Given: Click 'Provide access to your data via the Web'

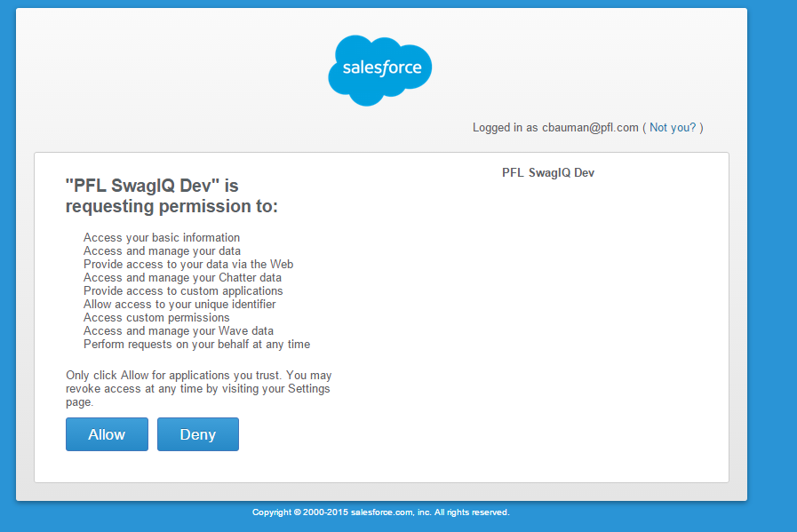Looking at the screenshot, I should (188, 264).
